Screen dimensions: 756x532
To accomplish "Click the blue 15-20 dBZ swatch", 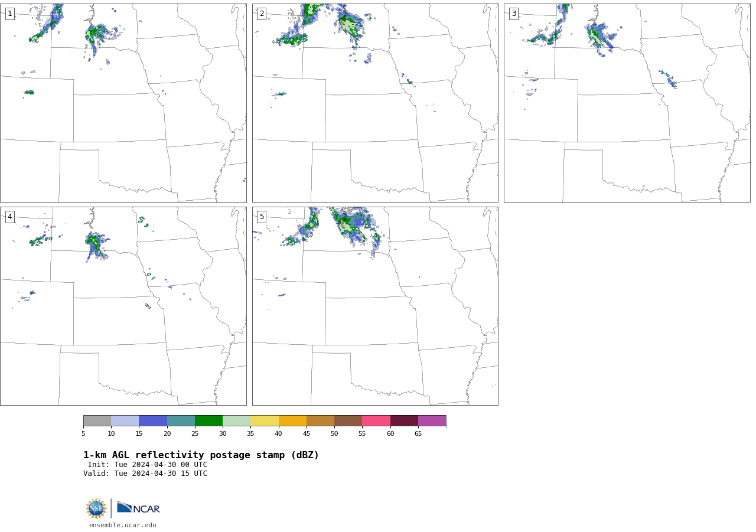I will pyautogui.click(x=153, y=421).
